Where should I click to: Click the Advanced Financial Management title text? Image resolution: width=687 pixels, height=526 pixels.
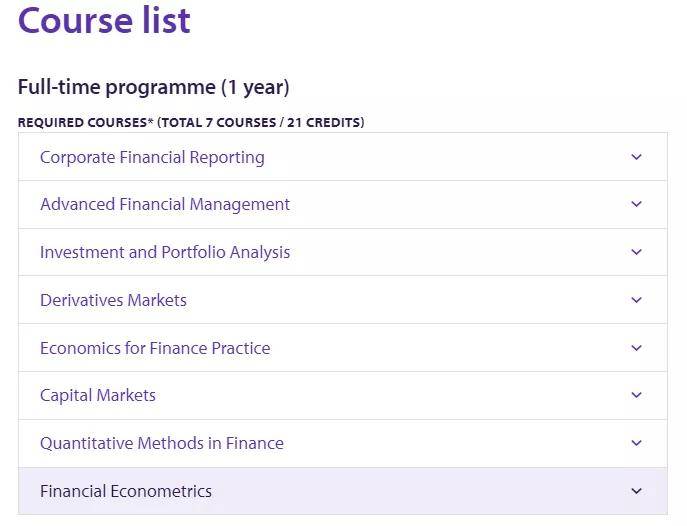[165, 204]
